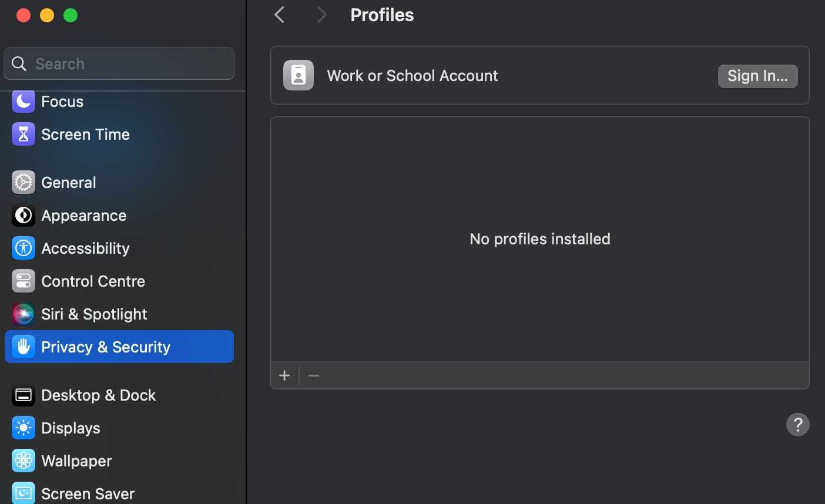The height and width of the screenshot is (504, 825).
Task: Click the Appearance icon in sidebar
Action: (x=24, y=216)
